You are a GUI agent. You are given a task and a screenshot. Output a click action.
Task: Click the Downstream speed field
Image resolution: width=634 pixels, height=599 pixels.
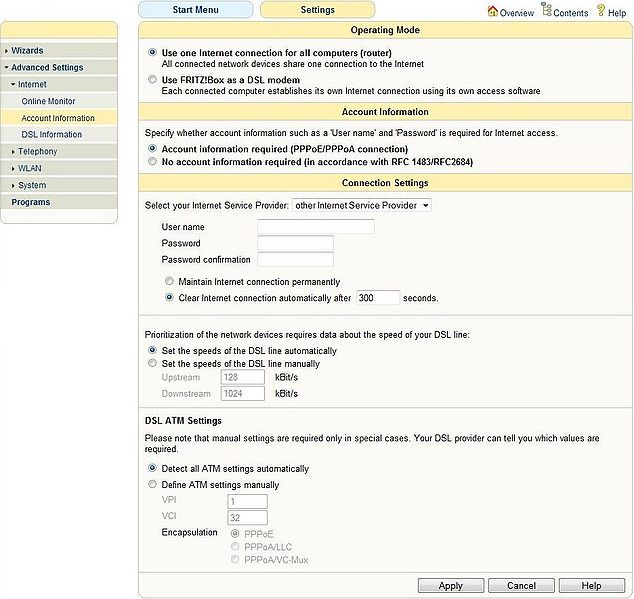coord(243,394)
